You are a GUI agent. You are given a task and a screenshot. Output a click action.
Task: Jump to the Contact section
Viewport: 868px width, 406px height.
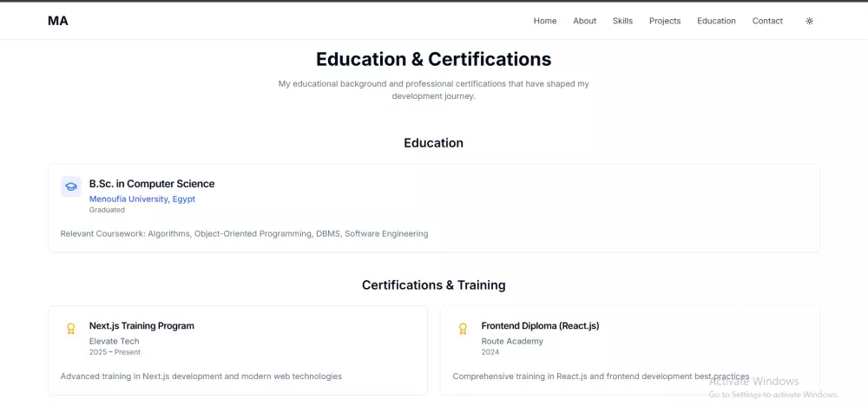coord(767,21)
